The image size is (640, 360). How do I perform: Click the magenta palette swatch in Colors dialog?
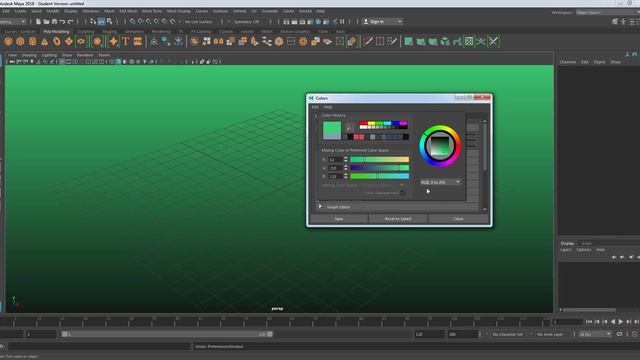(403, 124)
